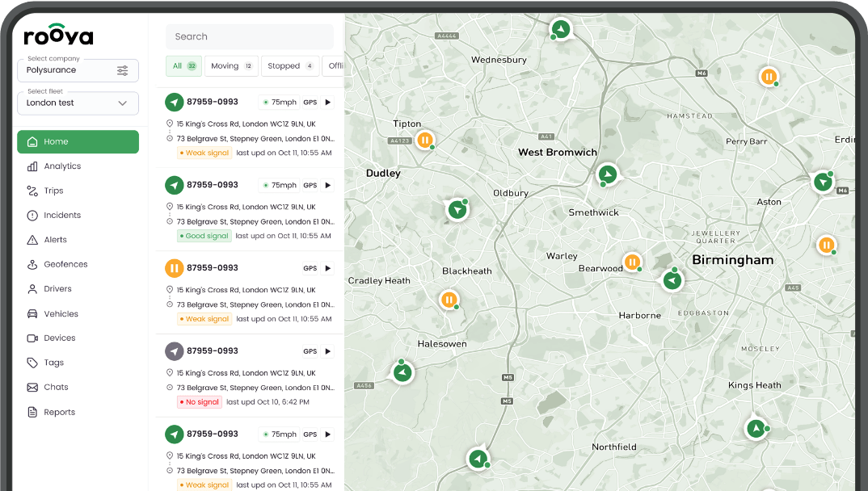The image size is (868, 491).
Task: Open Alerts via its warning triangle icon
Action: coord(32,240)
